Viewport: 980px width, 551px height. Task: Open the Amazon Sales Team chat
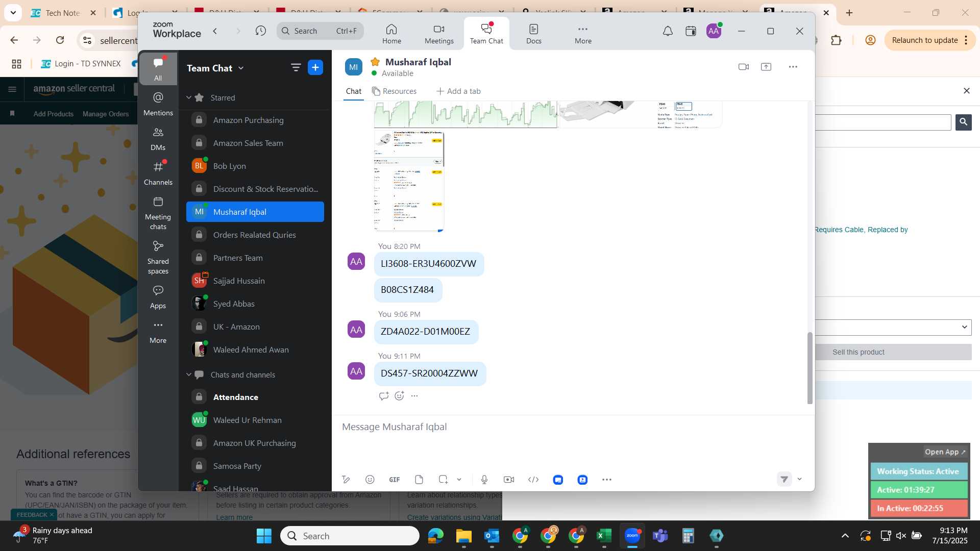tap(255, 143)
